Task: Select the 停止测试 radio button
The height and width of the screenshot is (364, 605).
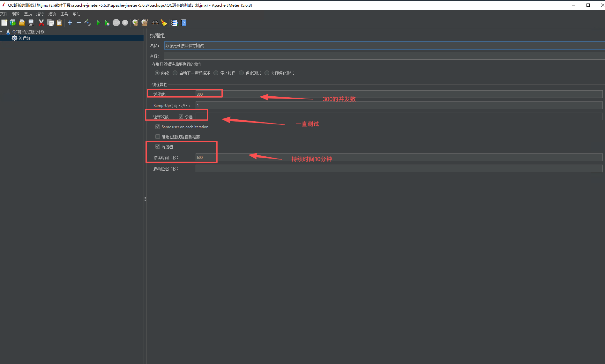Action: pyautogui.click(x=241, y=73)
